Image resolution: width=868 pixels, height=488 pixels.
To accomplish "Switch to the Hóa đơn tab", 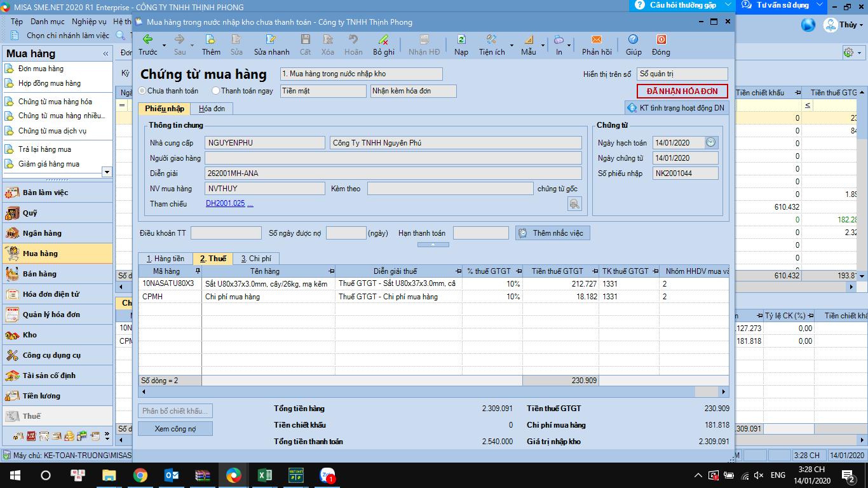I will pyautogui.click(x=212, y=109).
